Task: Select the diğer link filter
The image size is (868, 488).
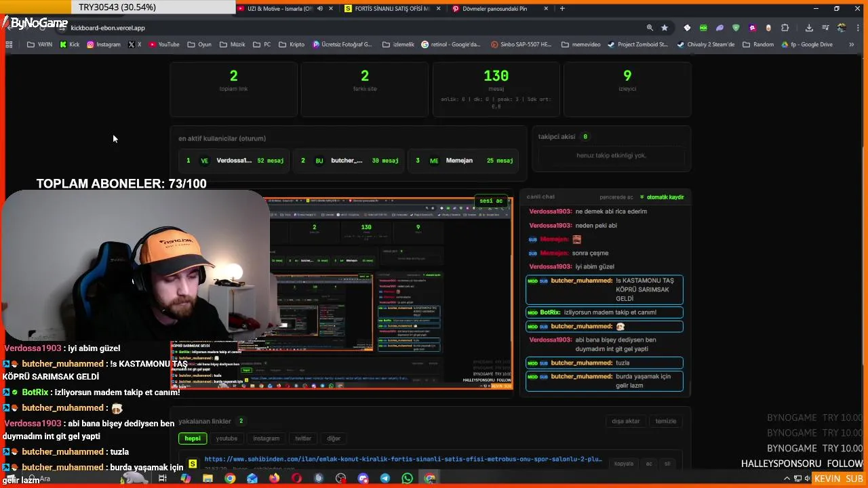Action: pos(334,439)
